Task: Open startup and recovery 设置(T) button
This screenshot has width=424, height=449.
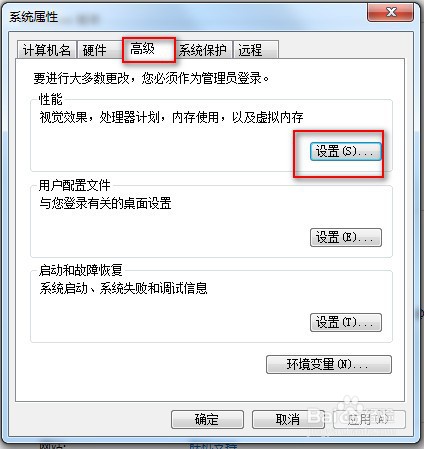Action: [x=346, y=322]
